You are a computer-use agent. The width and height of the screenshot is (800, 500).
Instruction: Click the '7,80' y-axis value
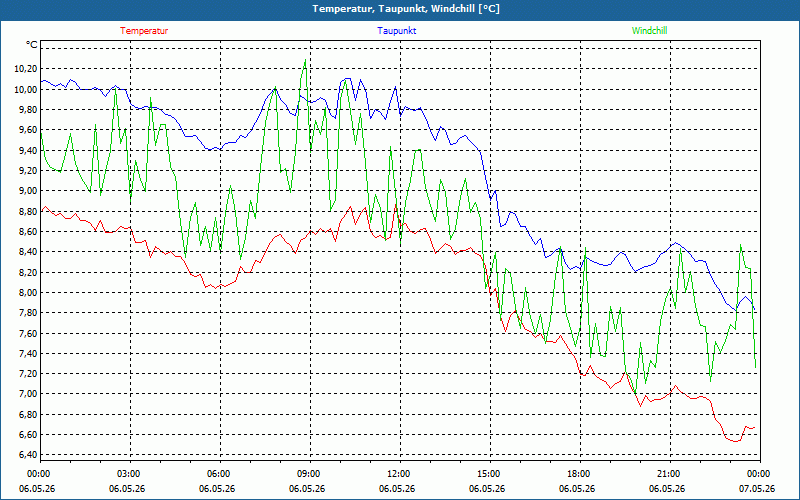tap(29, 313)
